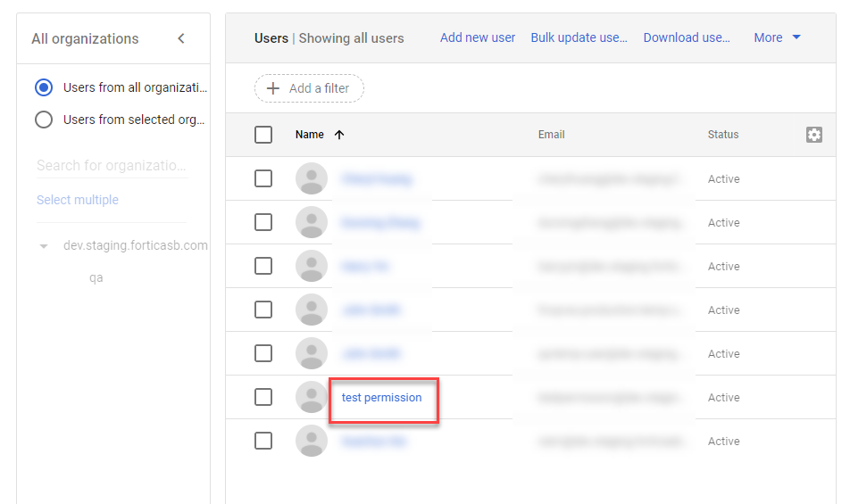Image resolution: width=850 pixels, height=504 pixels.
Task: Click Add new user
Action: pos(478,37)
